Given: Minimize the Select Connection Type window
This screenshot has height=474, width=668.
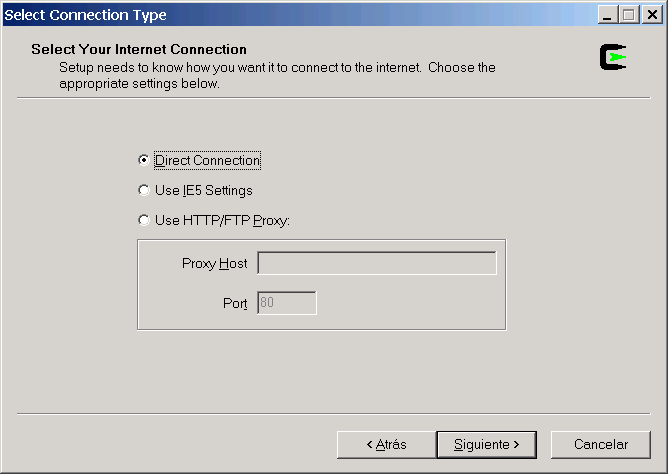Looking at the screenshot, I should 608,15.
